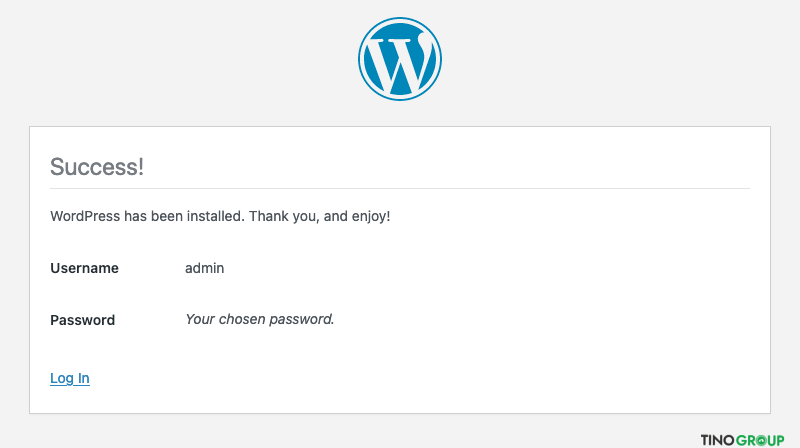
Task: Open the Log In link
Action: point(70,378)
